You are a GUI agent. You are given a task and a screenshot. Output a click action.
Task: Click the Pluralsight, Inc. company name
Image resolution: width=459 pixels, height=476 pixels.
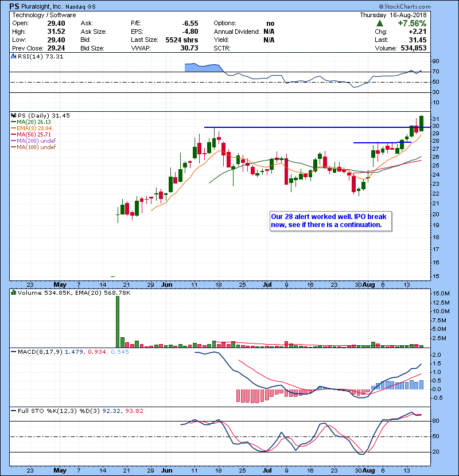(42, 7)
